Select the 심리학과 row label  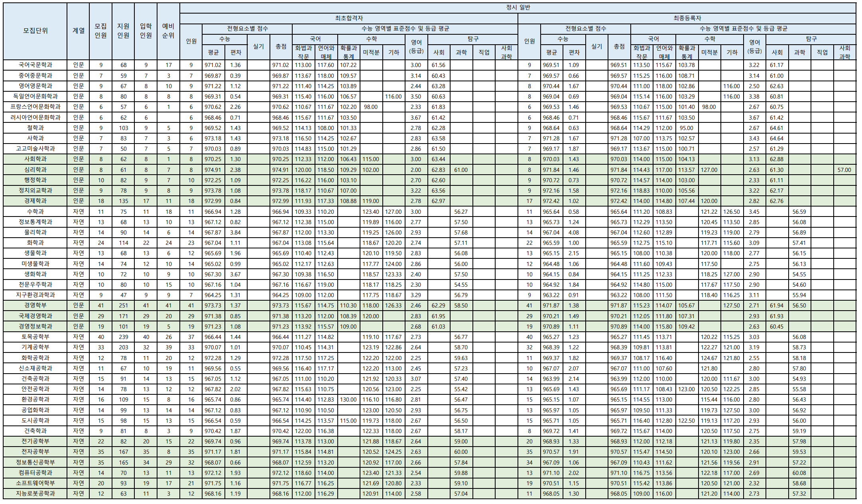pos(35,169)
